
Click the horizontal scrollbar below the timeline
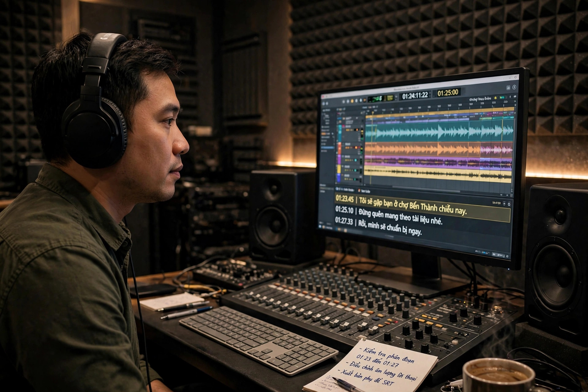(426, 189)
